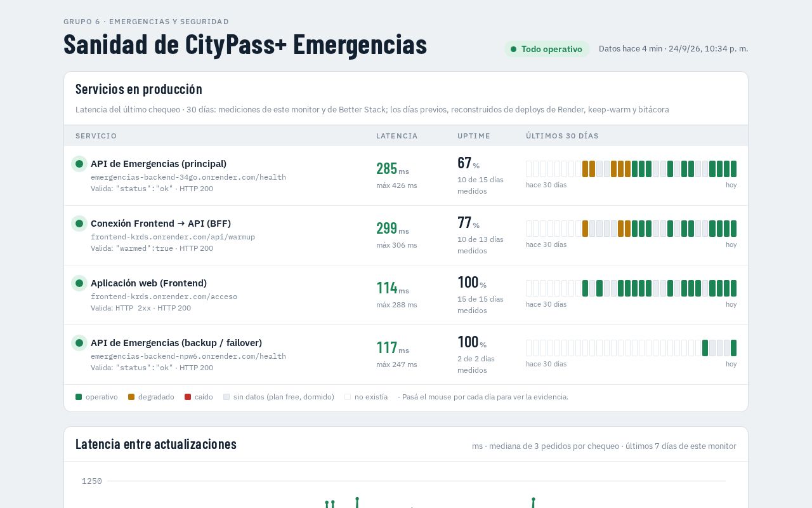Click the "Todo operativo" status badge
Image resolution: width=812 pixels, height=508 pixels.
[x=547, y=49]
